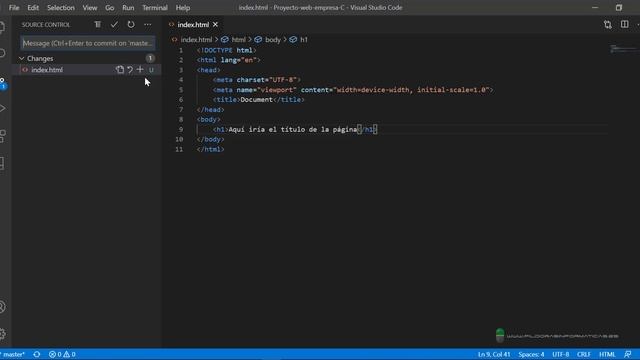This screenshot has height=360, width=640.
Task: Open Manage gear in activity bar
Action: [2, 333]
